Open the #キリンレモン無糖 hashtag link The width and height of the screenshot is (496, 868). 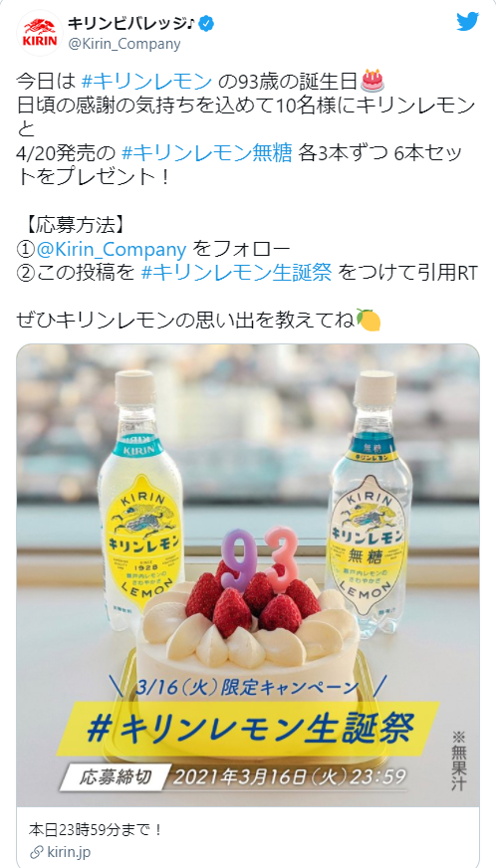coord(206,153)
